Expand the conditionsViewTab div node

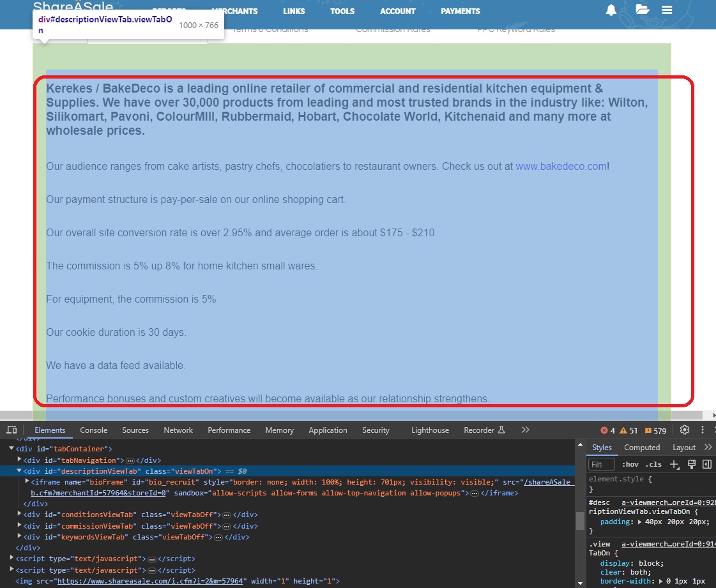pos(19,514)
